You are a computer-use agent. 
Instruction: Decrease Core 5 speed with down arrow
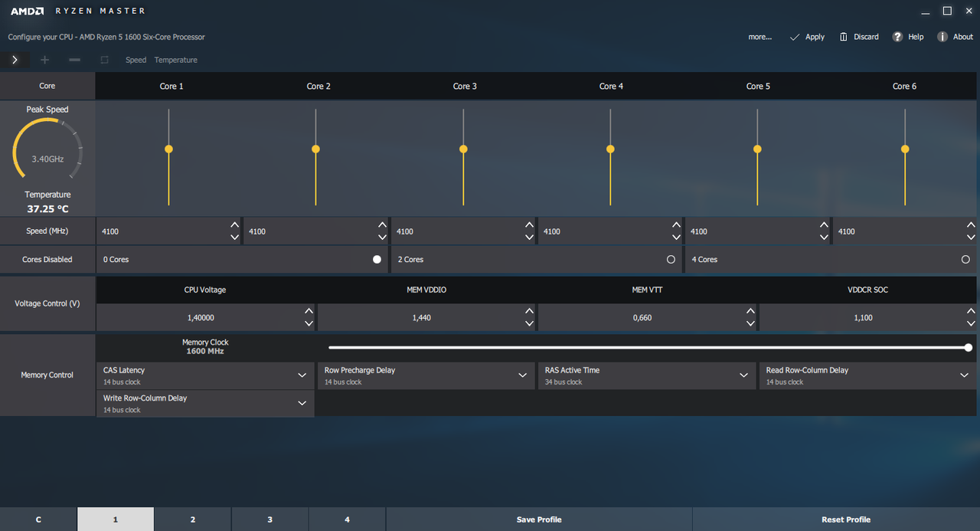click(x=824, y=238)
